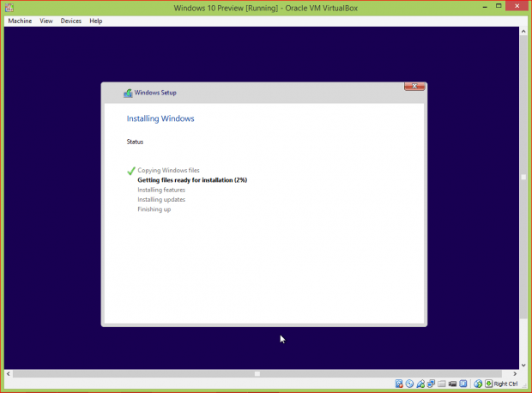Click the vertical scrollbar down arrow
Image resolution: width=532 pixels, height=393 pixels.
523,366
